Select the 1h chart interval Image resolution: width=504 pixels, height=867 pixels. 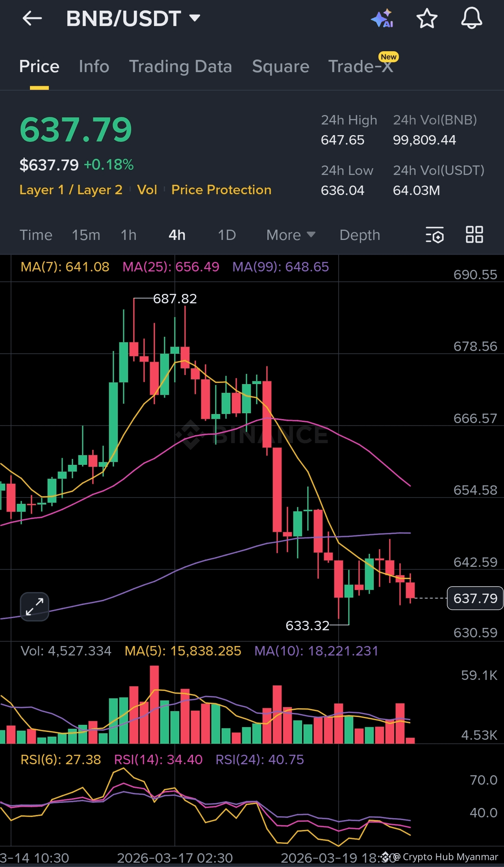point(129,235)
